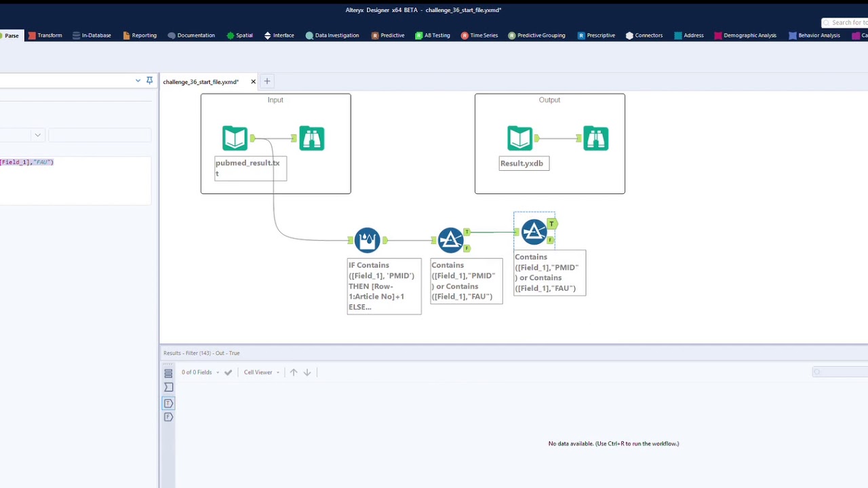The height and width of the screenshot is (488, 868).
Task: Open the Data Investigation palette tab
Action: 332,35
